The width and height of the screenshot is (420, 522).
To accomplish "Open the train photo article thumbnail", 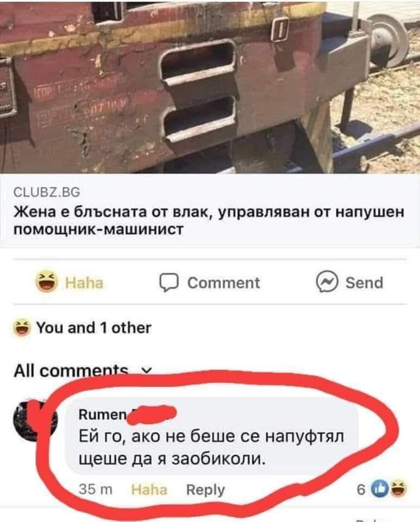I will click(210, 87).
